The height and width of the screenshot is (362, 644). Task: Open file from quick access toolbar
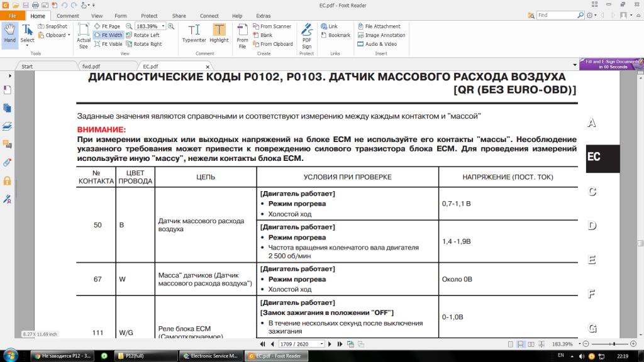point(16,5)
